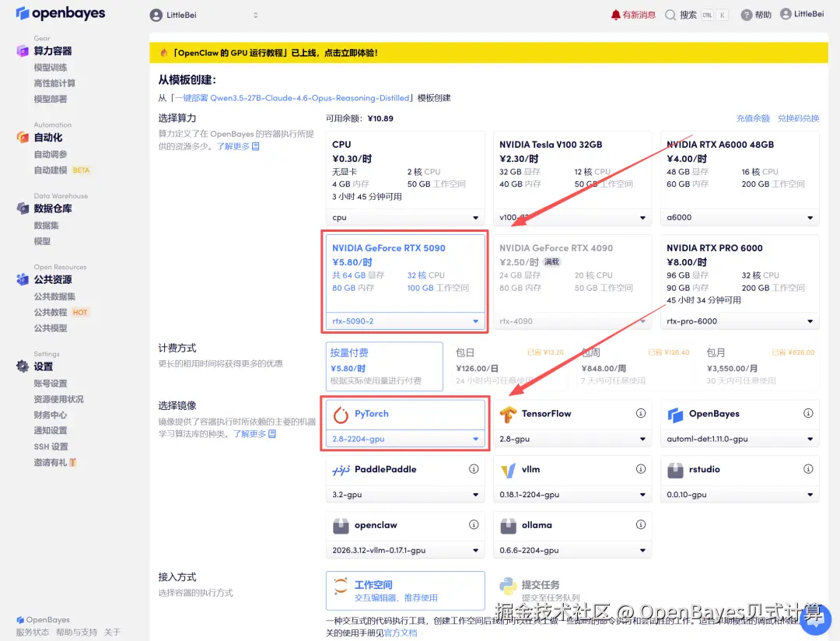
Task: Click the 算力容器 Gear sidebar icon
Action: 23,51
